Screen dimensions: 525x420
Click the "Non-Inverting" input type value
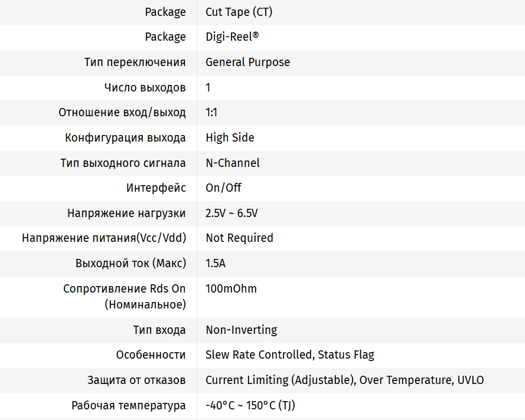pos(241,330)
